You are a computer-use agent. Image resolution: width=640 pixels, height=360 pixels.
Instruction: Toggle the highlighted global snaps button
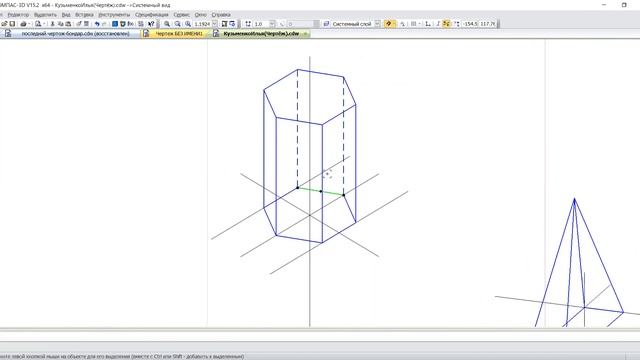click(x=388, y=24)
